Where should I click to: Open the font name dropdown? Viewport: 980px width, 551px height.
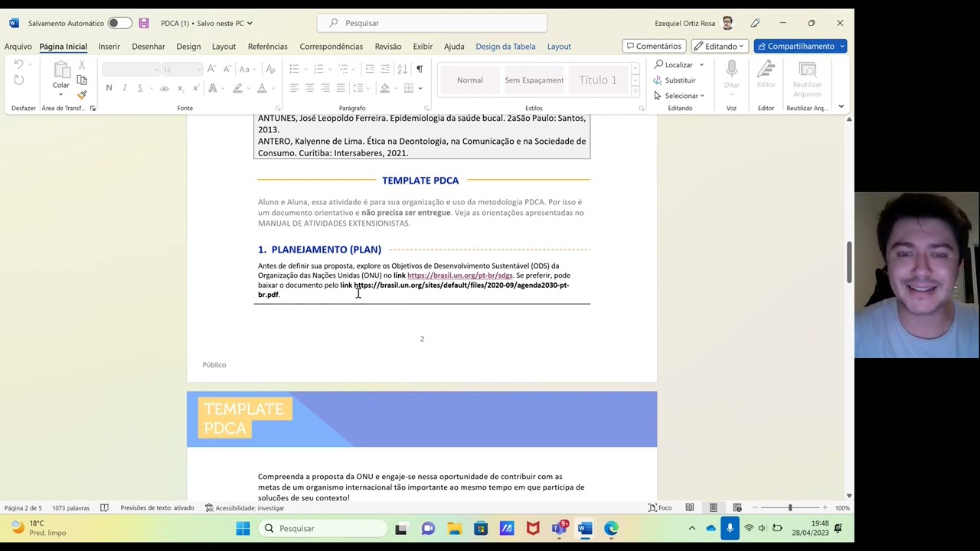[x=156, y=70]
